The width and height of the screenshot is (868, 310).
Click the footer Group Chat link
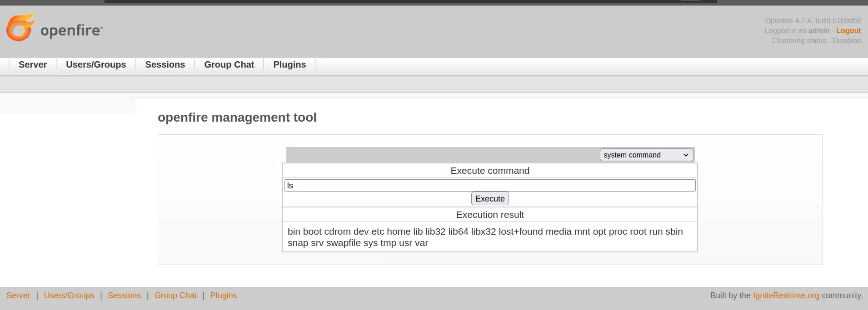[x=175, y=295]
